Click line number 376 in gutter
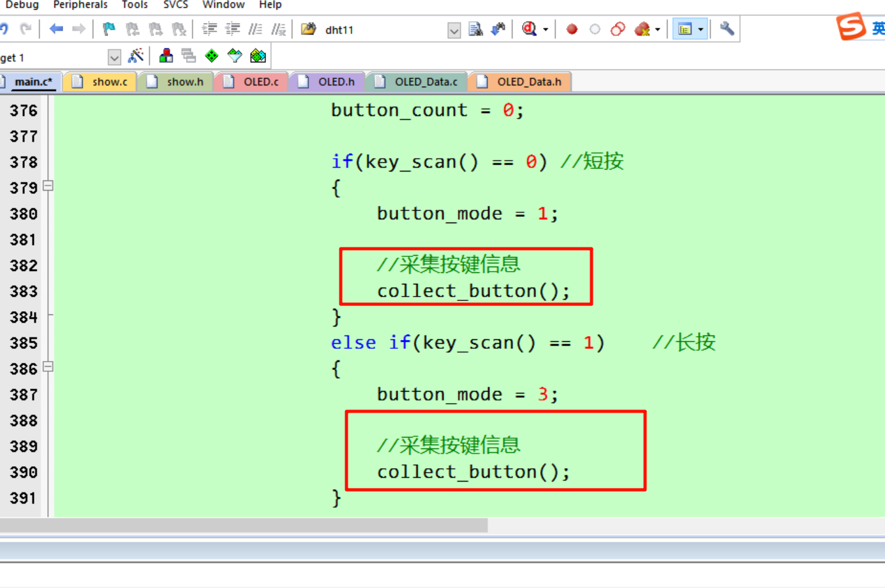 [24, 110]
